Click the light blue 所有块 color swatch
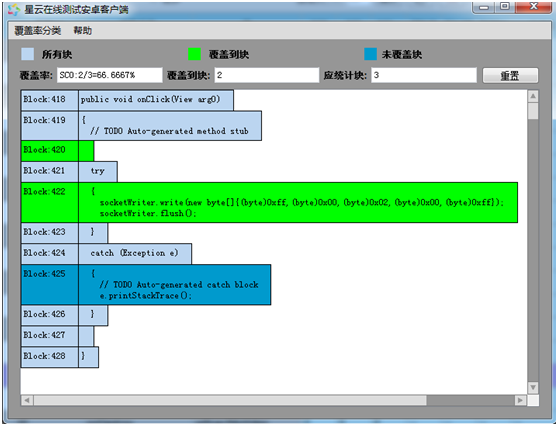 27,54
